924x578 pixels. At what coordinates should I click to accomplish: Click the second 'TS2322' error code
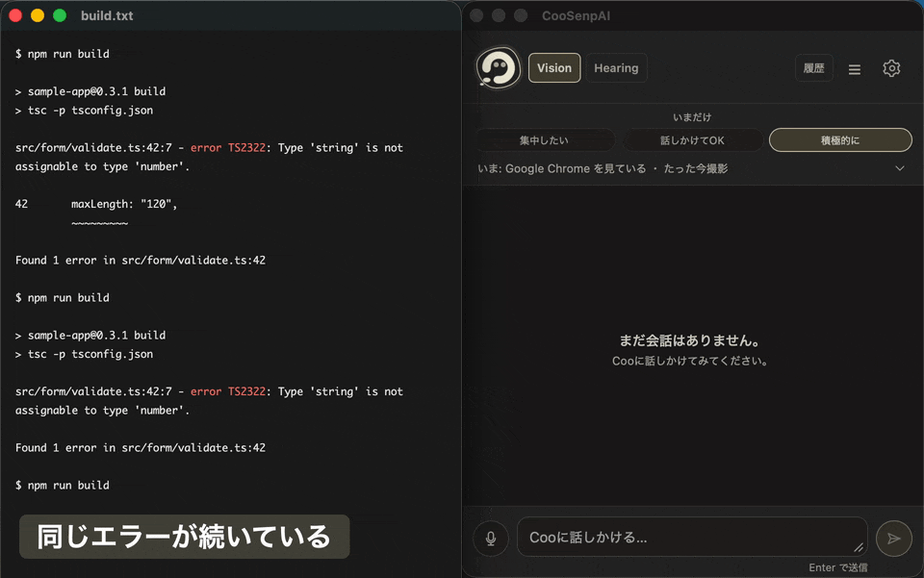tap(246, 391)
